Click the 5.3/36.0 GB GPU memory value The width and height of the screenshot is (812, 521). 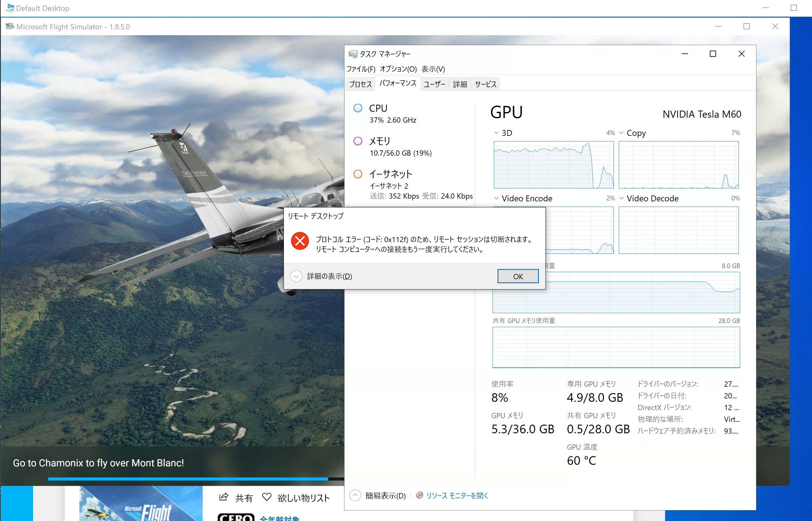(x=523, y=429)
